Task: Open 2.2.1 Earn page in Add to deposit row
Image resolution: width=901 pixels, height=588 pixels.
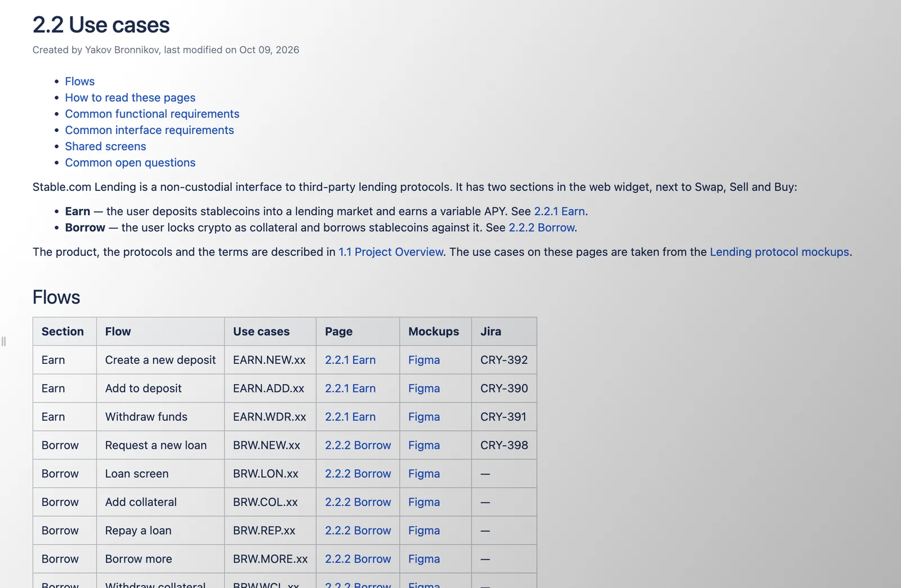Action: click(x=350, y=389)
